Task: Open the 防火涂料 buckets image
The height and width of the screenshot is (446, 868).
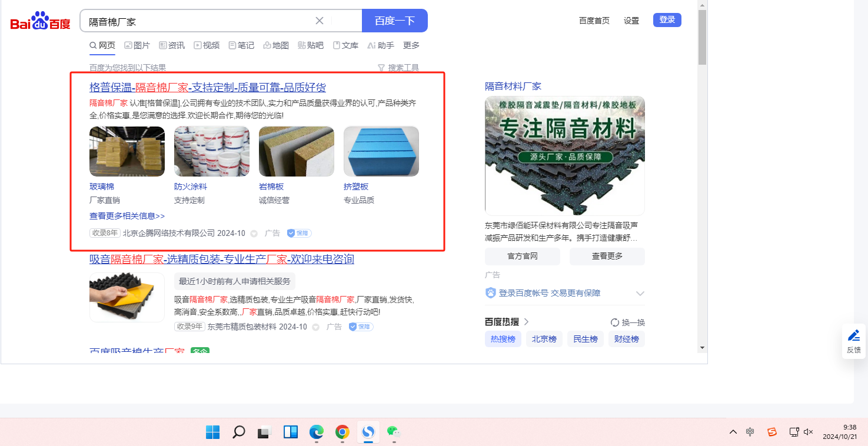Action: [212, 151]
